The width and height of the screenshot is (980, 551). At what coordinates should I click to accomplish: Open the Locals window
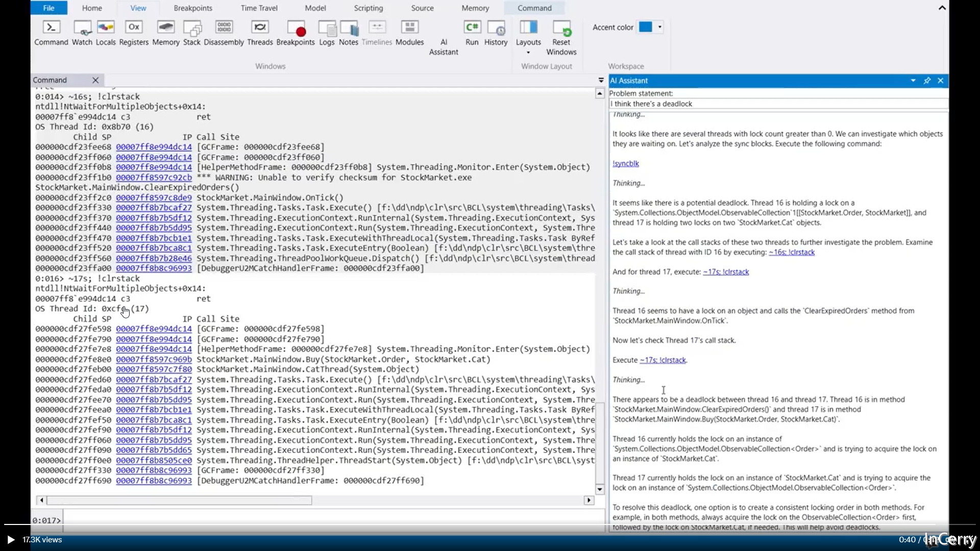click(x=106, y=33)
